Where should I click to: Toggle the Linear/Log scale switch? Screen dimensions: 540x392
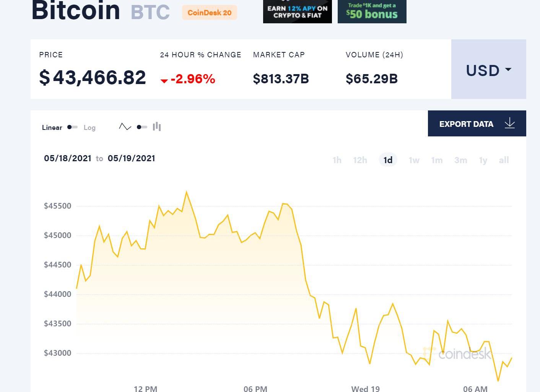(72, 127)
